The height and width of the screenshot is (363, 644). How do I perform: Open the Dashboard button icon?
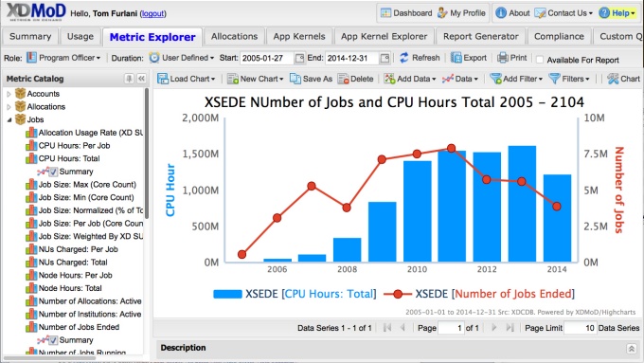[x=385, y=13]
